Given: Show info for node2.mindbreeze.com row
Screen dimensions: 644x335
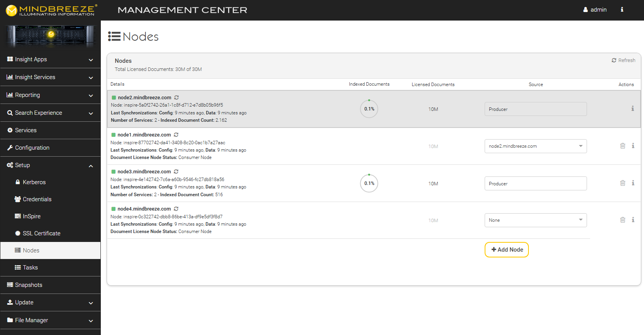Looking at the screenshot, I should click(x=632, y=109).
